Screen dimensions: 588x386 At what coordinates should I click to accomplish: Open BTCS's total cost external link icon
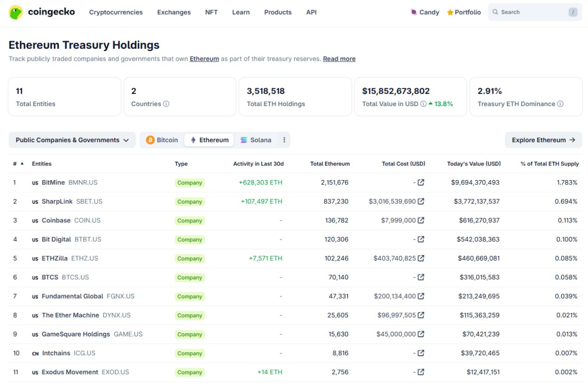click(x=421, y=277)
